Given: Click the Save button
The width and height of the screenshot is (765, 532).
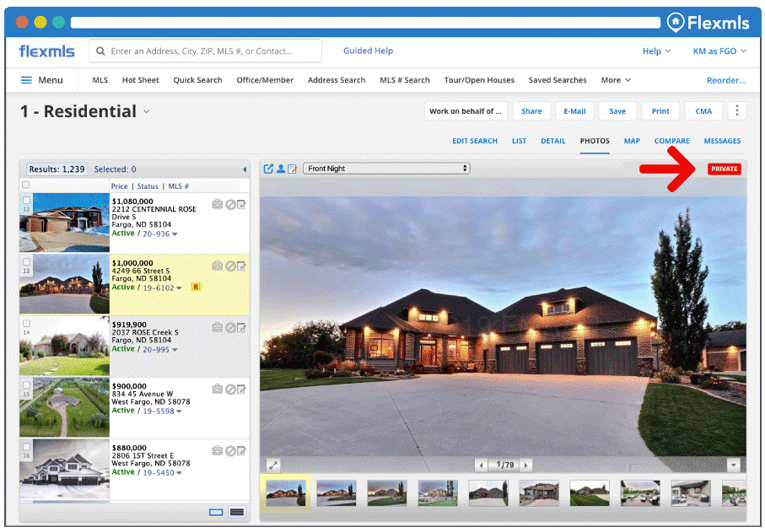Looking at the screenshot, I should tap(617, 110).
